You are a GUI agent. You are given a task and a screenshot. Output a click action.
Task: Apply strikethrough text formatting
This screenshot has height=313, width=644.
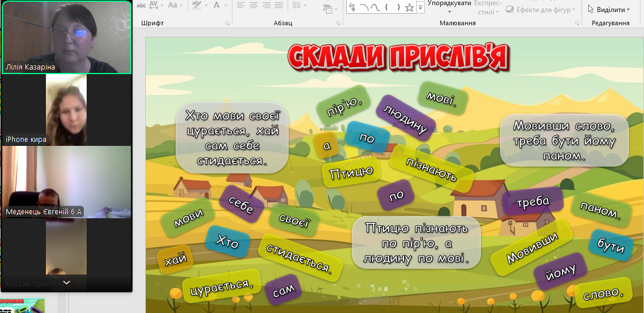[141, 5]
